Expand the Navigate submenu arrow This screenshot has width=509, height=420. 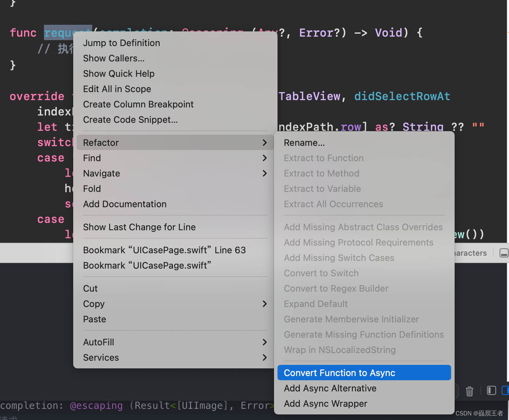[x=265, y=173]
